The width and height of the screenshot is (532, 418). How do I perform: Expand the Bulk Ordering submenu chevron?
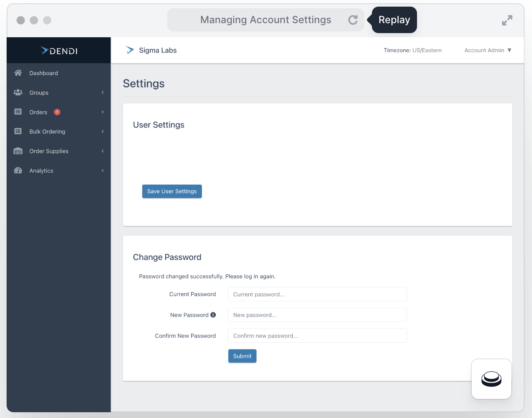103,131
